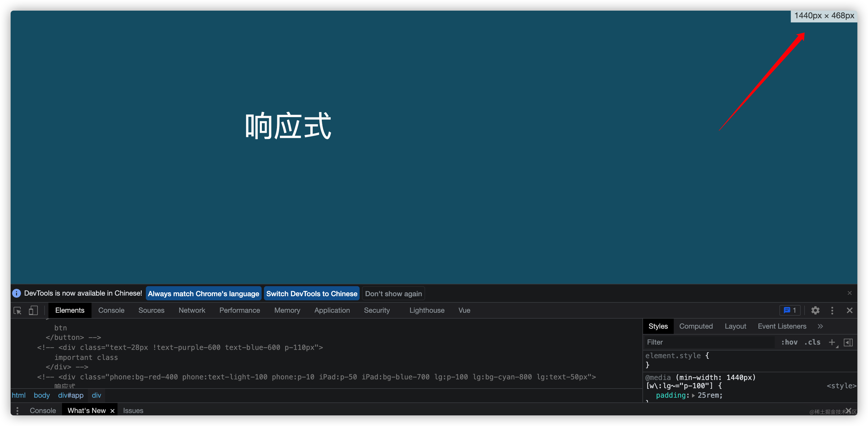Enable the :hov element state editor
868x426 pixels.
click(x=789, y=342)
